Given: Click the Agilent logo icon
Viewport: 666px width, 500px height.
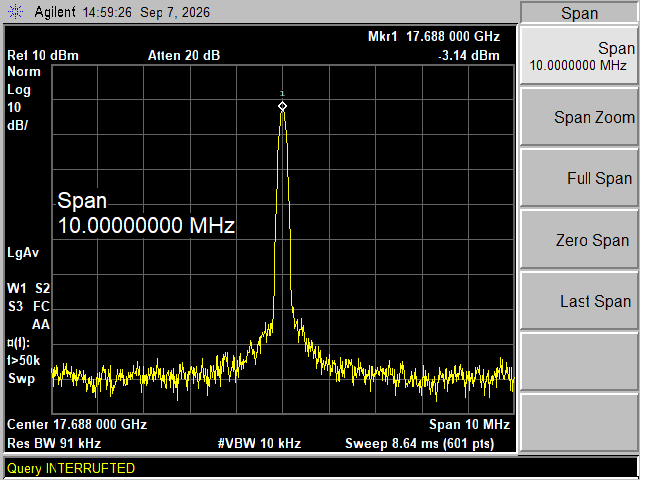Looking at the screenshot, I should click(15, 11).
